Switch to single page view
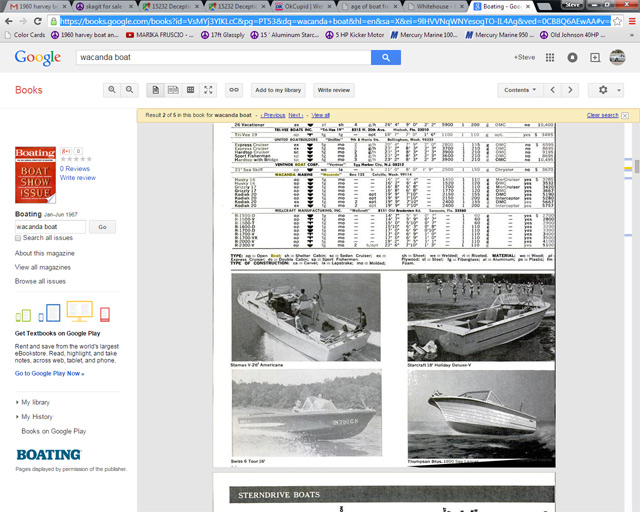Image resolution: width=640 pixels, height=512 pixels. click(x=155, y=90)
